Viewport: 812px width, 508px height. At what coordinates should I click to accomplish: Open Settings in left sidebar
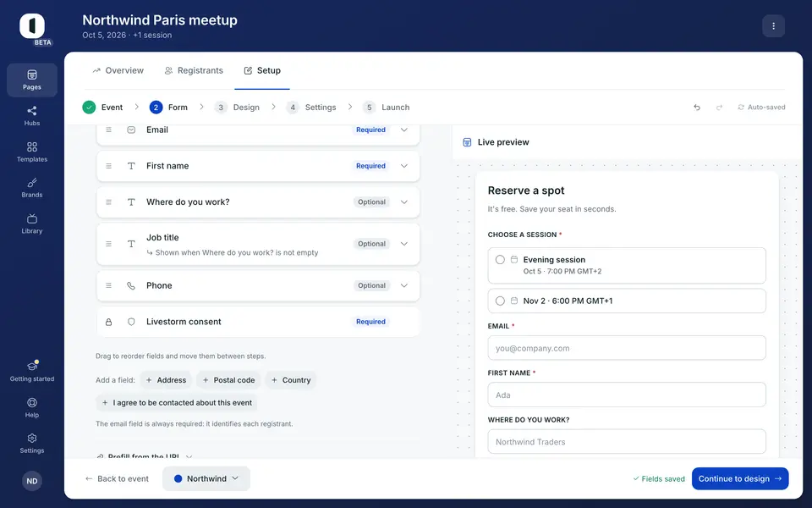tap(32, 444)
